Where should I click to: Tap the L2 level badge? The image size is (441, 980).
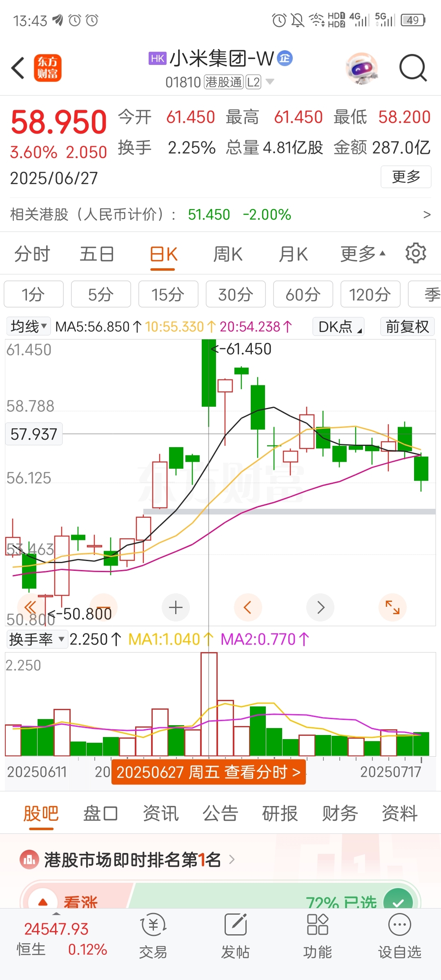254,82
